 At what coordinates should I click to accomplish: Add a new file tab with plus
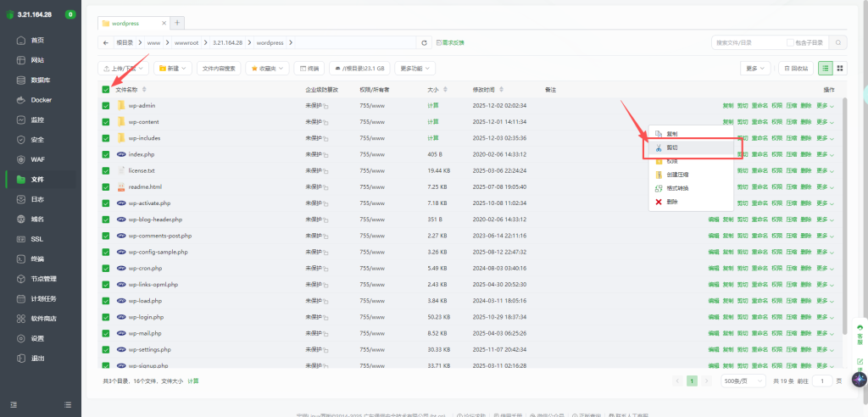pos(177,23)
